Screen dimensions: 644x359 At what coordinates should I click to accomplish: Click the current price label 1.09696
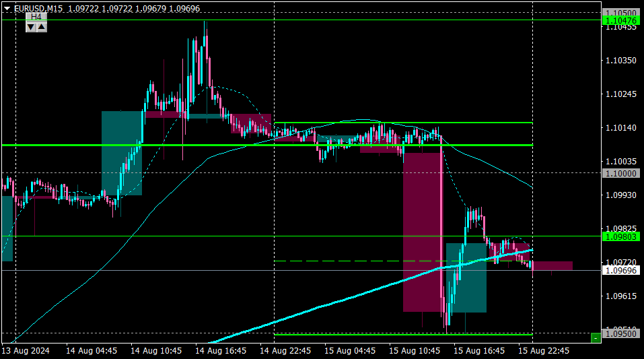[621, 271]
